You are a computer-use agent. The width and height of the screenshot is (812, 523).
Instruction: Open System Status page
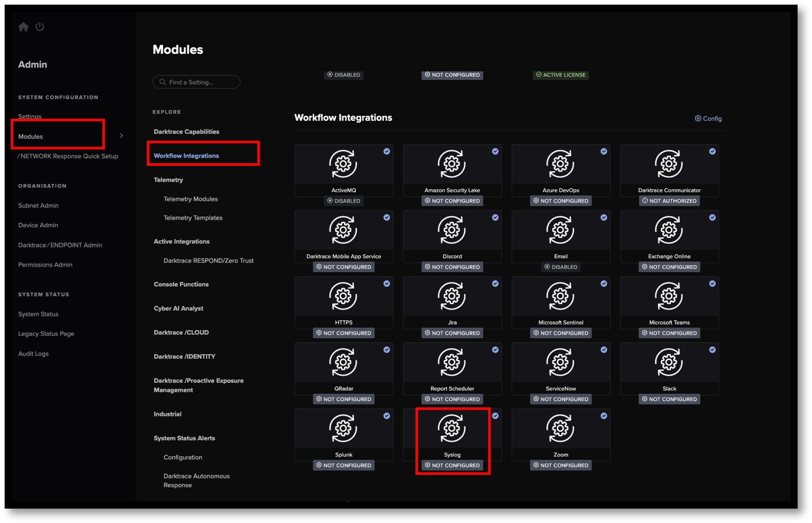[38, 314]
